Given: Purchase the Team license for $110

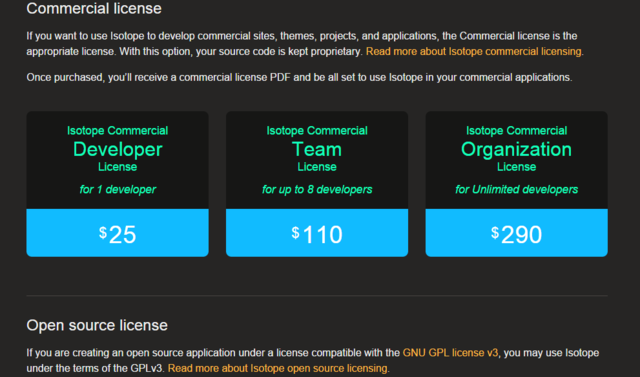Looking at the screenshot, I should pos(317,233).
